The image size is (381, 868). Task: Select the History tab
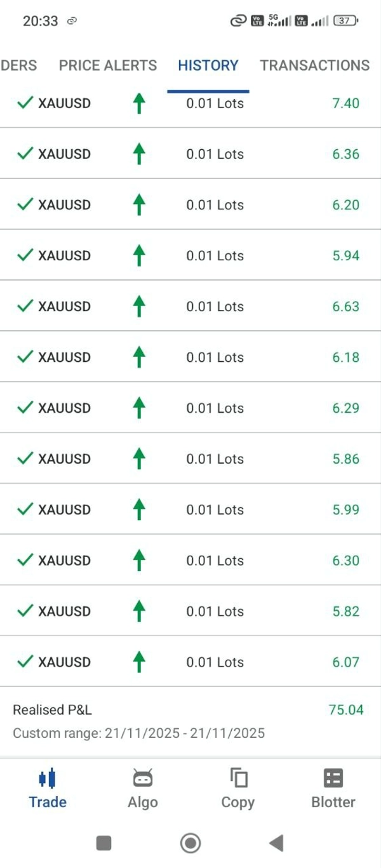pos(208,65)
